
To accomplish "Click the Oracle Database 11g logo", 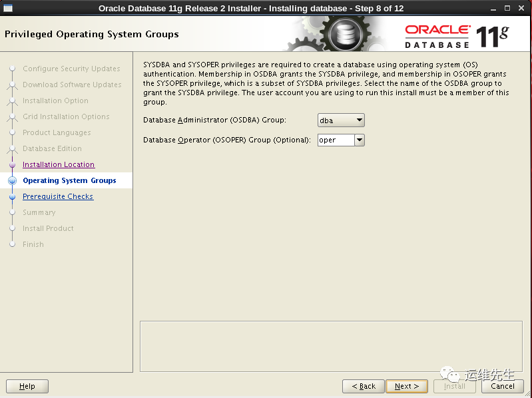I will point(457,37).
